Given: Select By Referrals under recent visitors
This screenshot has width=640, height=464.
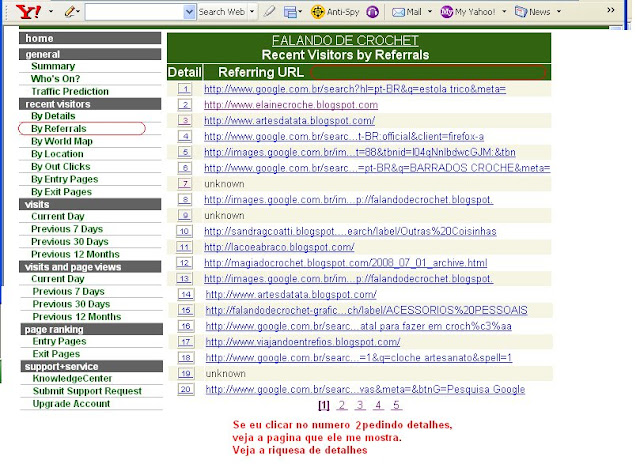Looking at the screenshot, I should (x=59, y=129).
